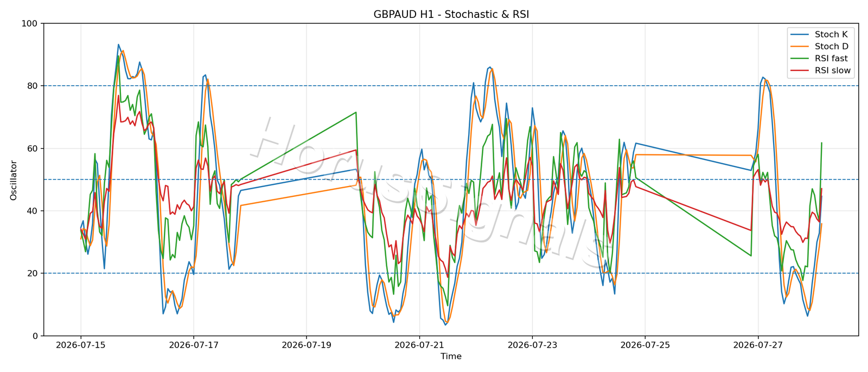
Task: Click the y-axis value 80
Action: (x=32, y=86)
